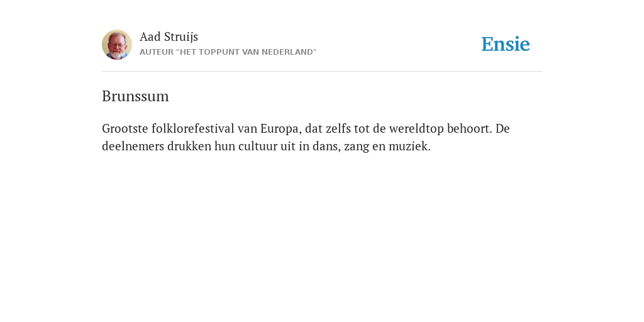Open Aad Struijs's round profile photo
Viewport: 644px width, 322px height.
(117, 45)
